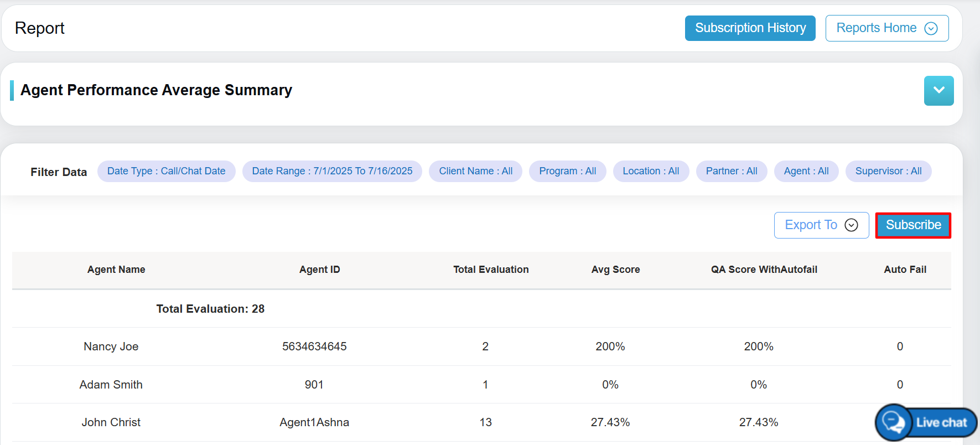Open the Reports Home dropdown
Viewport: 980px width, 445px height.
[x=886, y=28]
